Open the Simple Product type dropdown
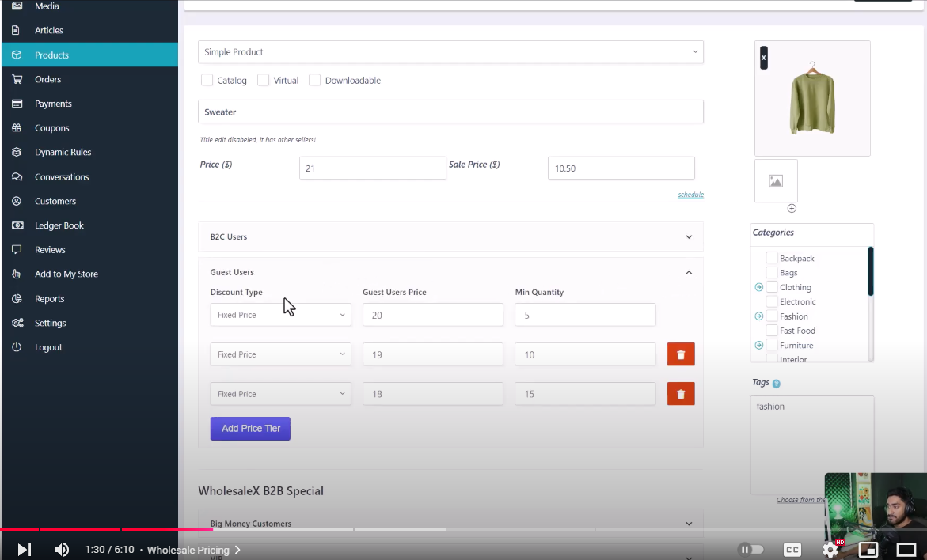Screen dimensions: 927x560 coord(450,52)
